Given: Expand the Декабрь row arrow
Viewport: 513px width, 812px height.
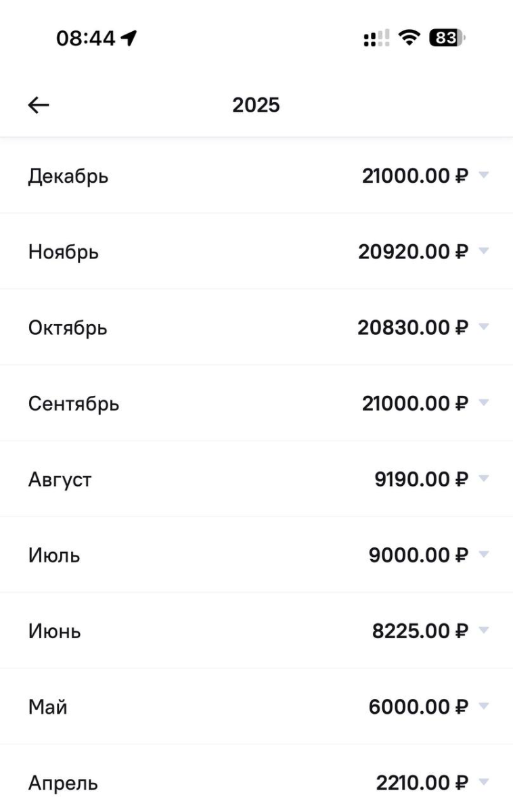Looking at the screenshot, I should click(x=483, y=175).
